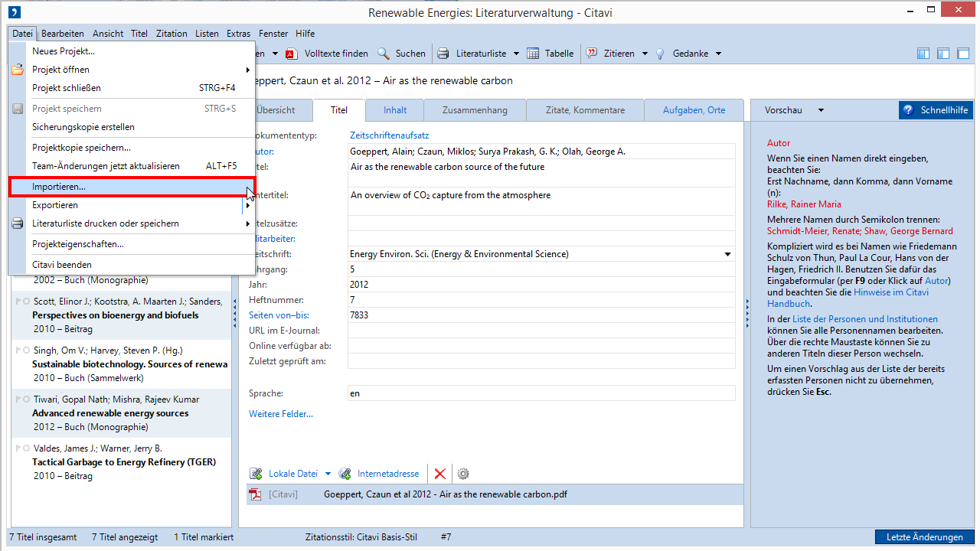Collapse the right Schnellhilfe panel via splitter arrows

pos(746,312)
